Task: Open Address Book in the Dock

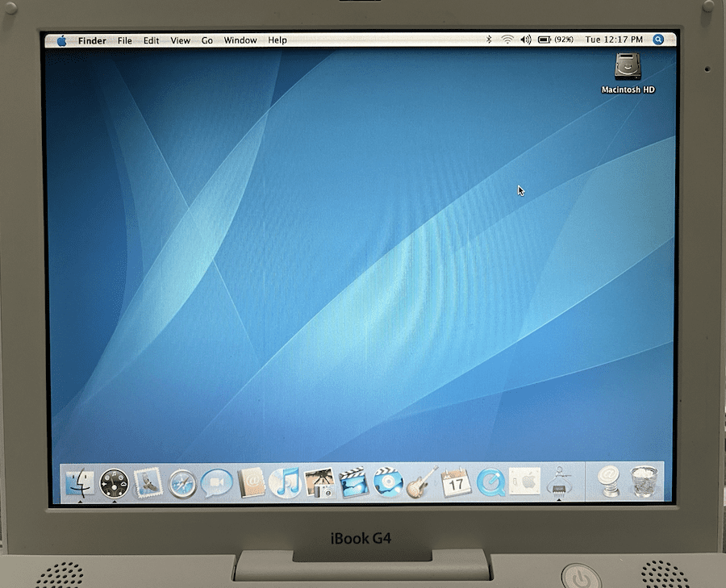Action: coord(252,483)
